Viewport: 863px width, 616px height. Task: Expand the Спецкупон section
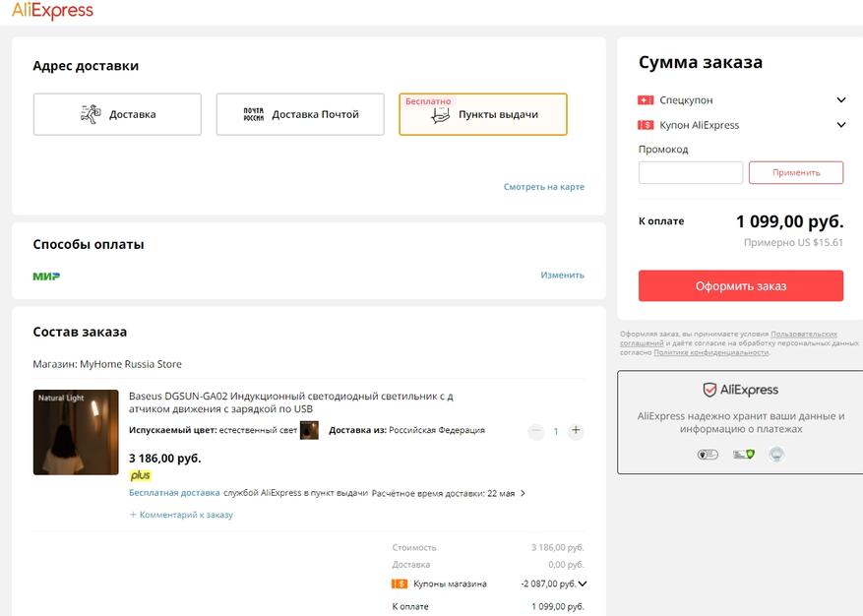tap(840, 100)
